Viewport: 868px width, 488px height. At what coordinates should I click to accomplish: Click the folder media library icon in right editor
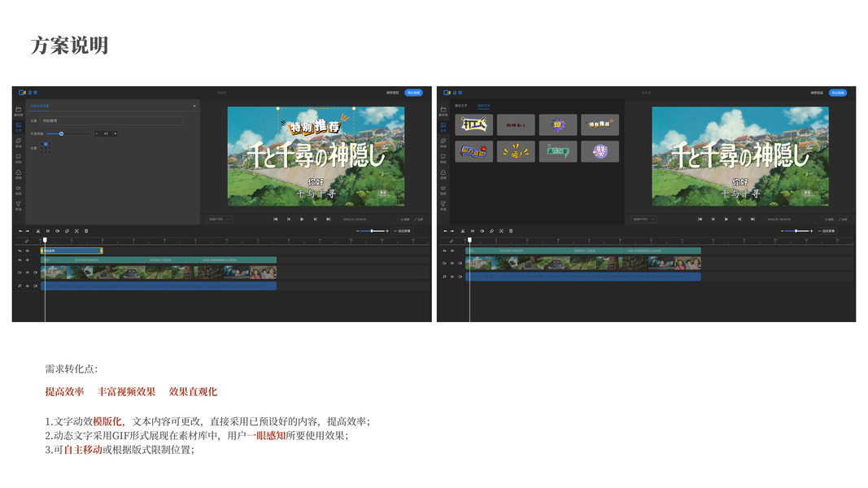[x=443, y=110]
